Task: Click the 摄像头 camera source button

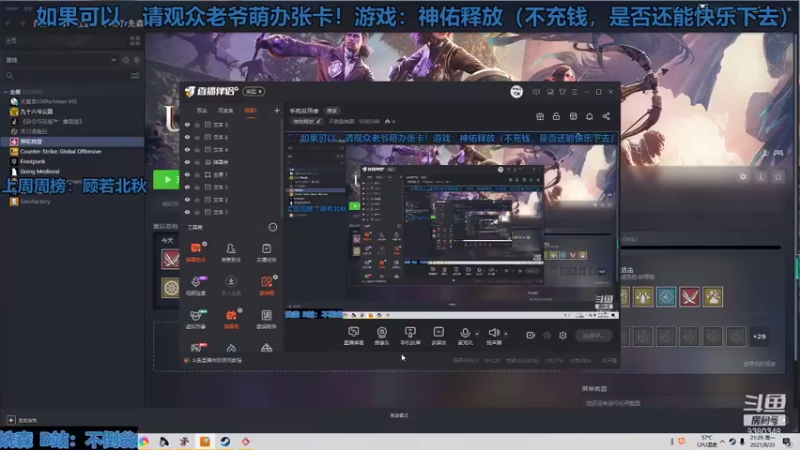Action: pyautogui.click(x=382, y=336)
